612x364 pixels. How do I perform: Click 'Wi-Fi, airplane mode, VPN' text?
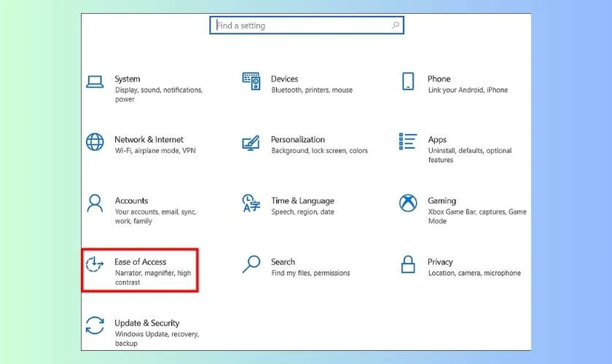click(x=155, y=151)
